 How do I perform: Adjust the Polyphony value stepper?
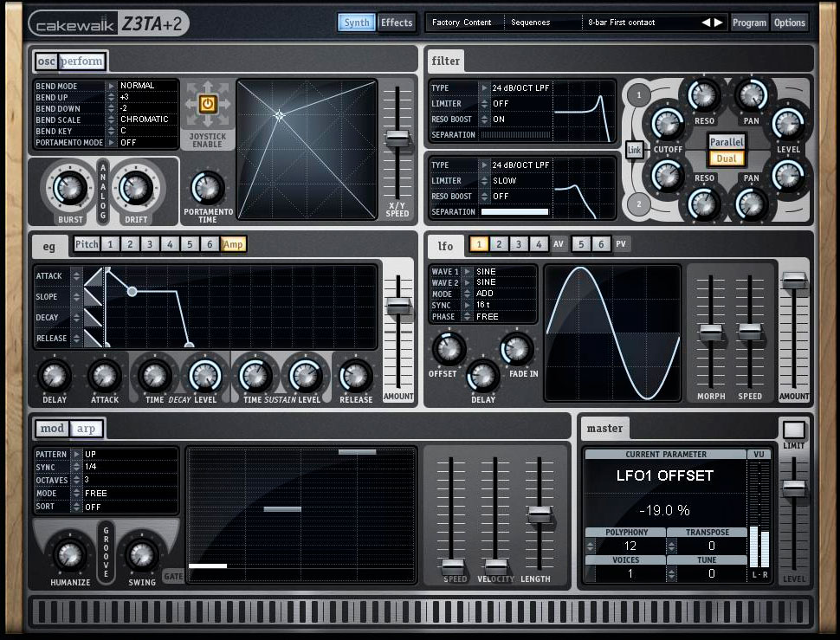point(591,546)
